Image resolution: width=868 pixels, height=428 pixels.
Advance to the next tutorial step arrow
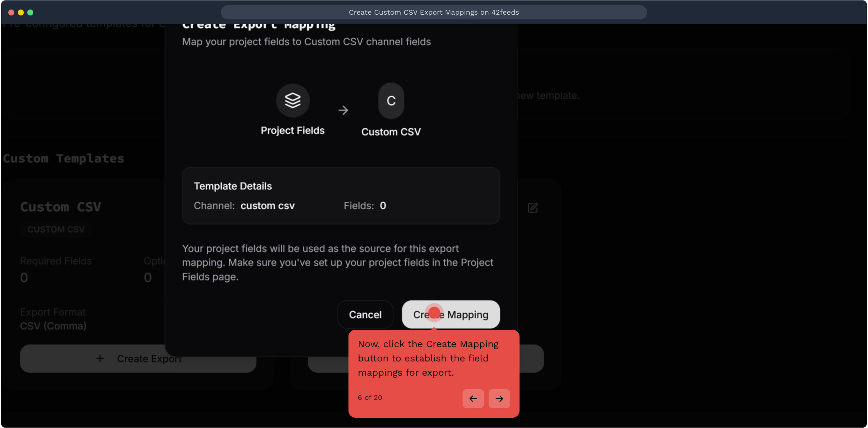coord(499,399)
